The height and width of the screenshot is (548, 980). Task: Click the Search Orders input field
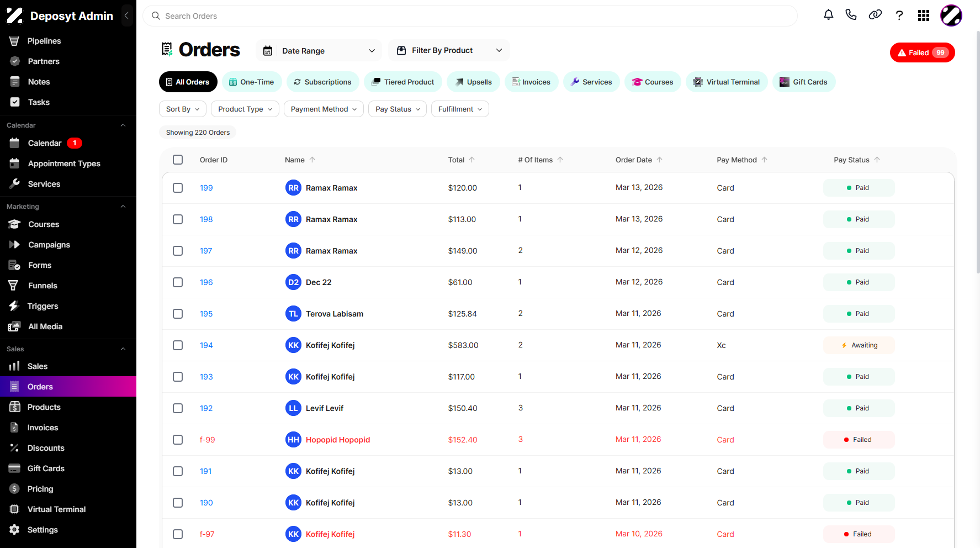point(470,16)
